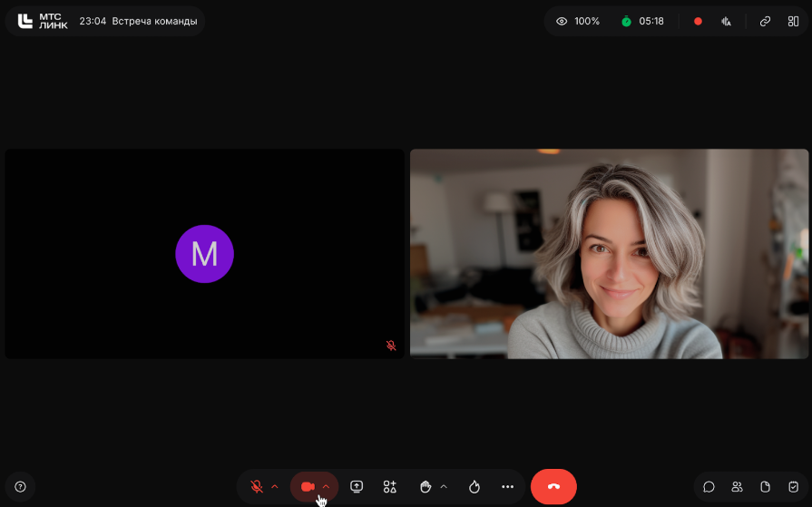Start screen sharing from the toolbar
Viewport: 812px width, 507px height.
point(357,487)
